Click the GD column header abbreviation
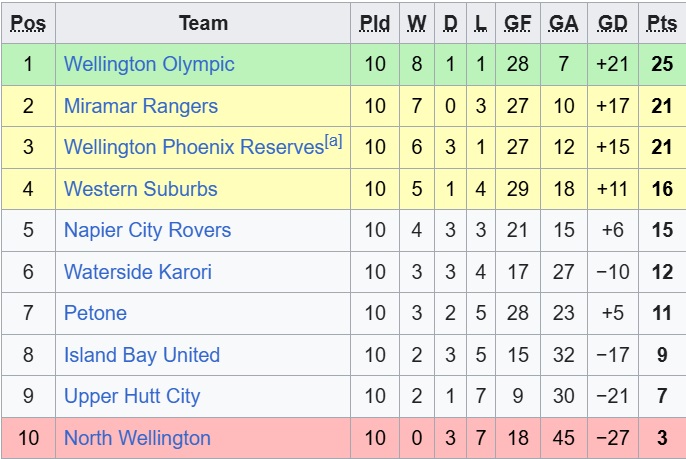686x459 pixels. (611, 23)
